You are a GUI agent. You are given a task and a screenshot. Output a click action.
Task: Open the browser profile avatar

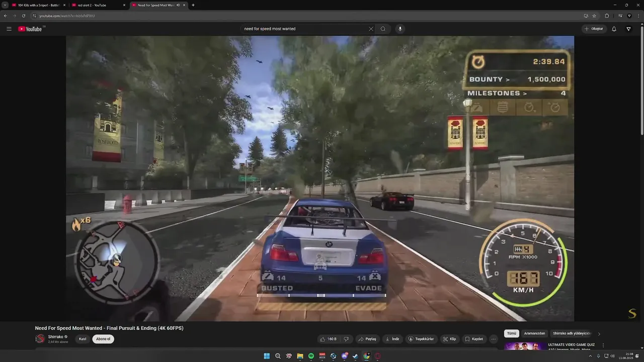[629, 16]
